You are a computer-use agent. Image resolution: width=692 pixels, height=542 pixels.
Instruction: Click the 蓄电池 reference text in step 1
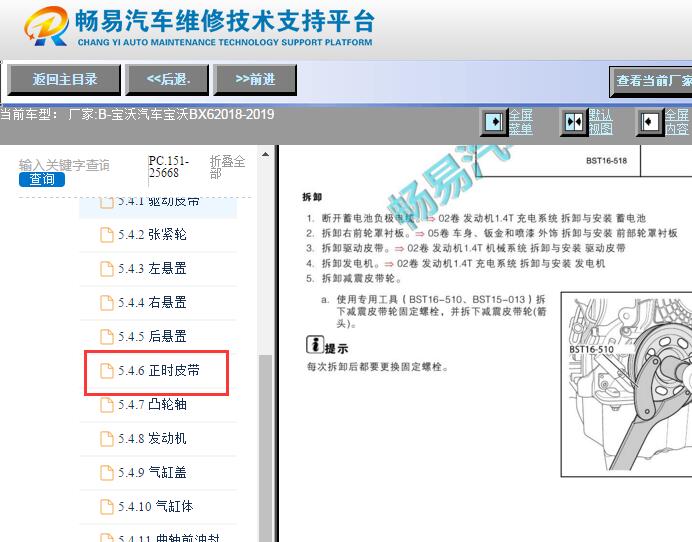(631, 218)
